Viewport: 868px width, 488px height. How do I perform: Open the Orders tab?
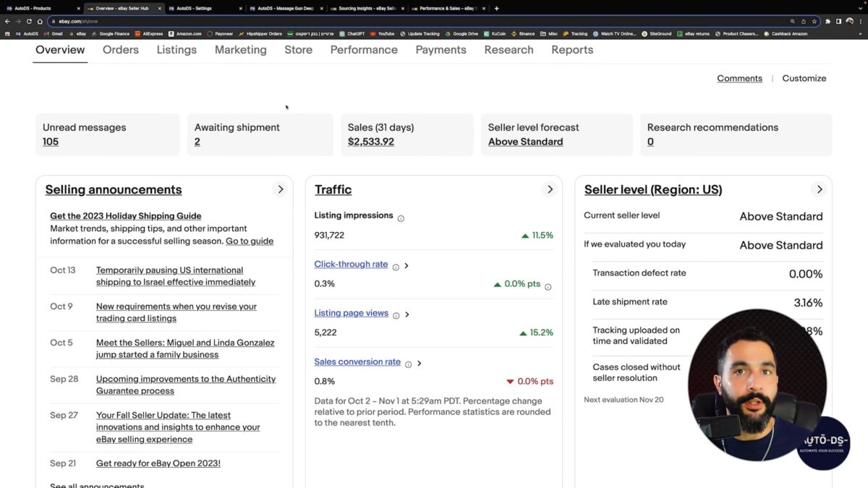[x=121, y=50]
